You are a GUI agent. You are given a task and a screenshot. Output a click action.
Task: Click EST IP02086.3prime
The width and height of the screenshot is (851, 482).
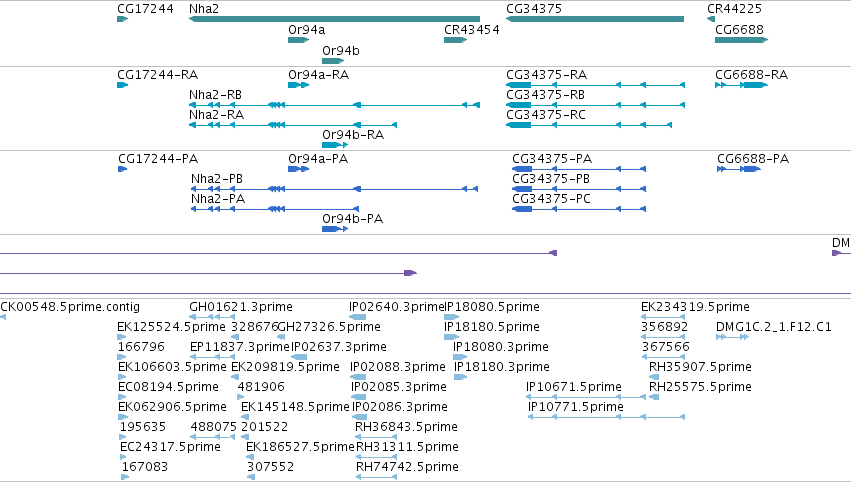pyautogui.click(x=400, y=408)
